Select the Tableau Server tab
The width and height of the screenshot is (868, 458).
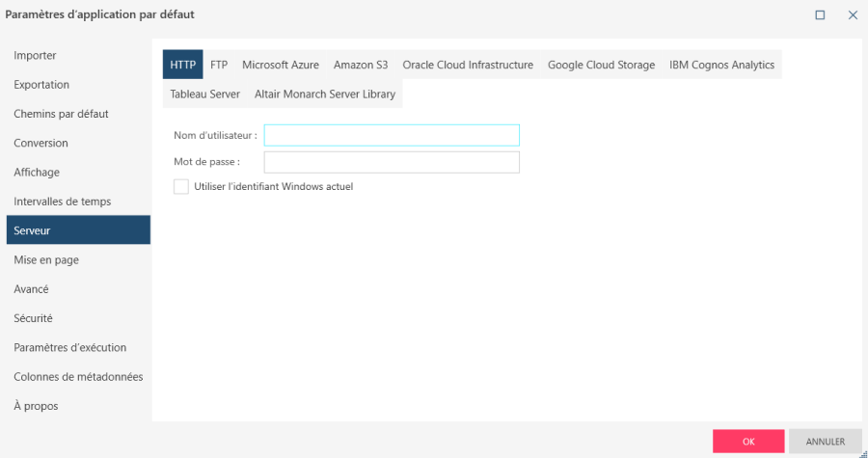[204, 94]
